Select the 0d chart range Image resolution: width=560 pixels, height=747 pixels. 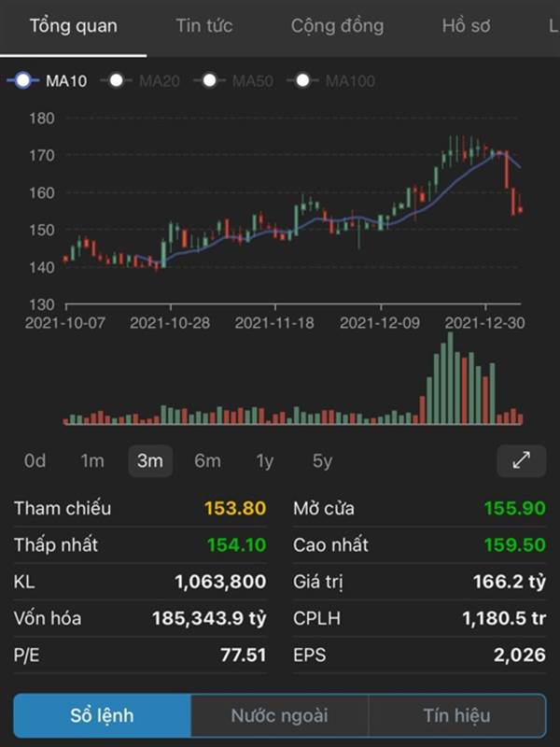click(35, 460)
